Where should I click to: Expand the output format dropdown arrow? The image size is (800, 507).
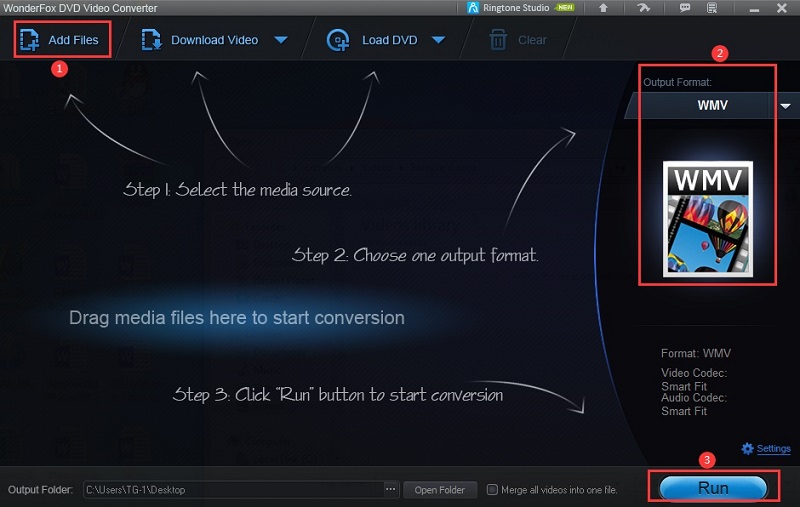click(x=786, y=106)
